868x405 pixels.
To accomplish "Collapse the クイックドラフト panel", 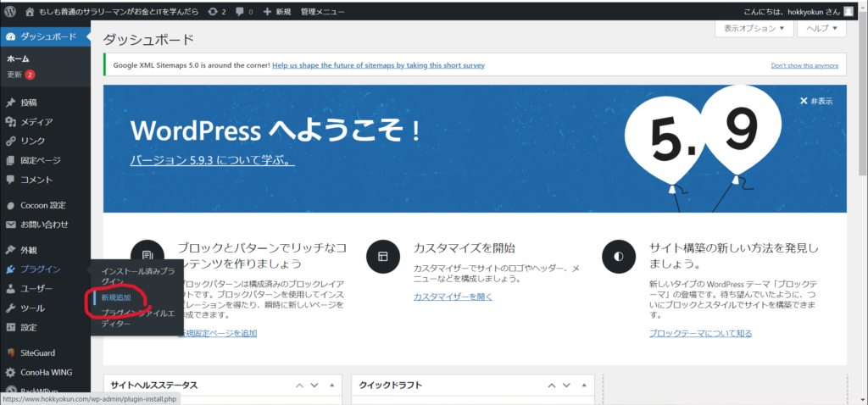I will pos(584,385).
